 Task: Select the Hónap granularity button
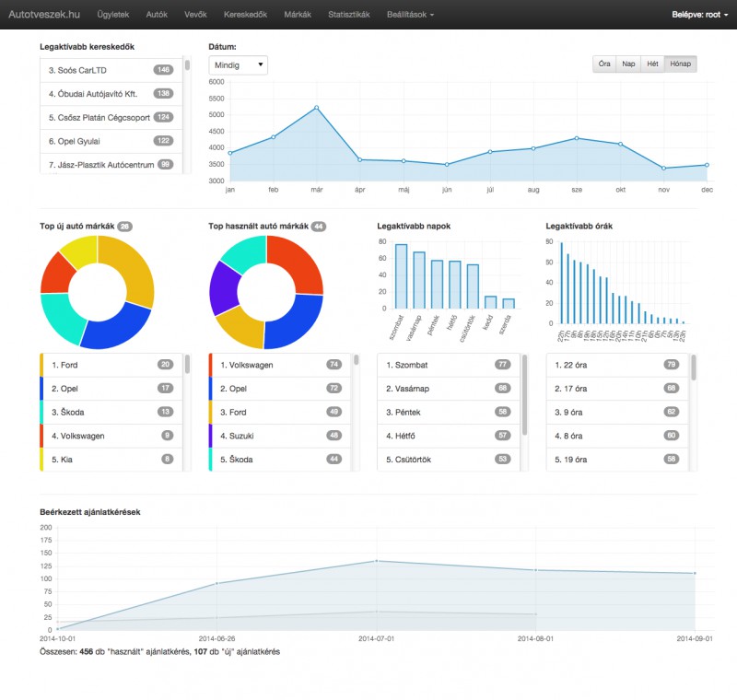point(681,64)
